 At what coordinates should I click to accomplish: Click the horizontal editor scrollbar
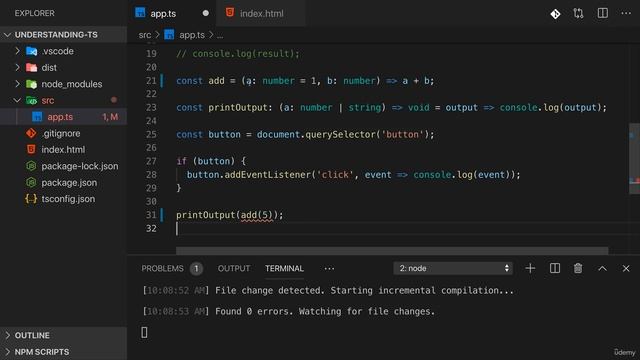pyautogui.click(x=392, y=250)
